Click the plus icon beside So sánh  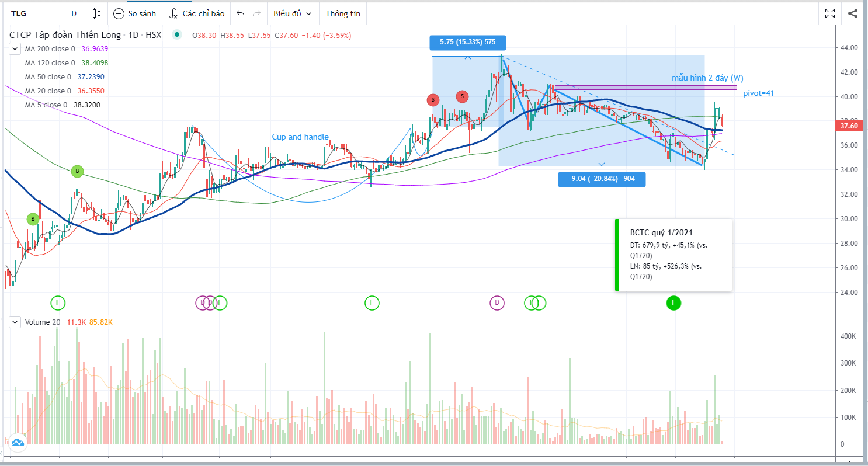coord(119,13)
